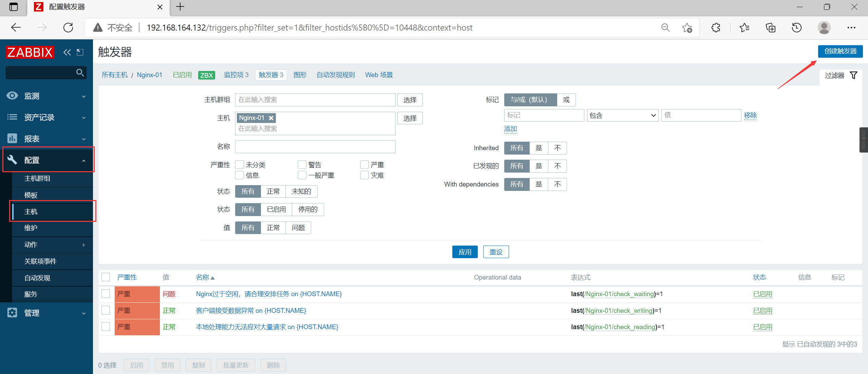868x374 pixels.
Task: Click the ZBX availability badge
Action: click(x=206, y=75)
